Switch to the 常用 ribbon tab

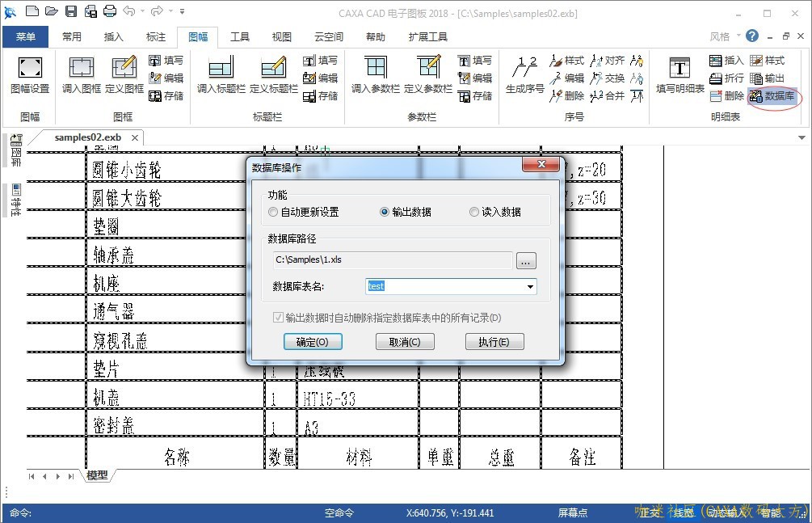[71, 37]
